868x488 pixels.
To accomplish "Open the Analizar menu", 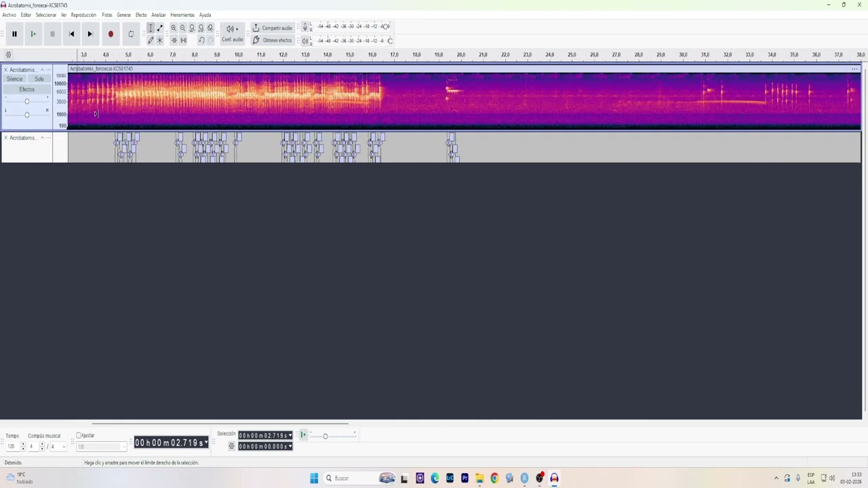I will coord(159,15).
